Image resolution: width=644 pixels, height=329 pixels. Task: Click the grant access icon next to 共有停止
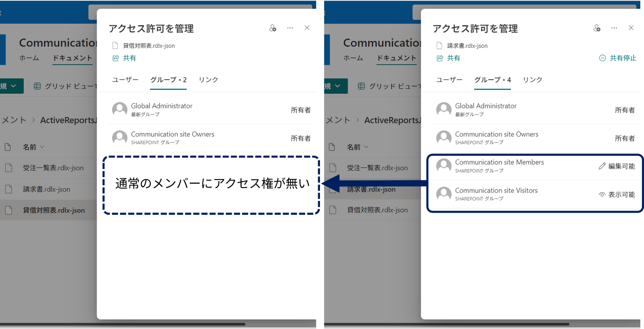click(597, 29)
